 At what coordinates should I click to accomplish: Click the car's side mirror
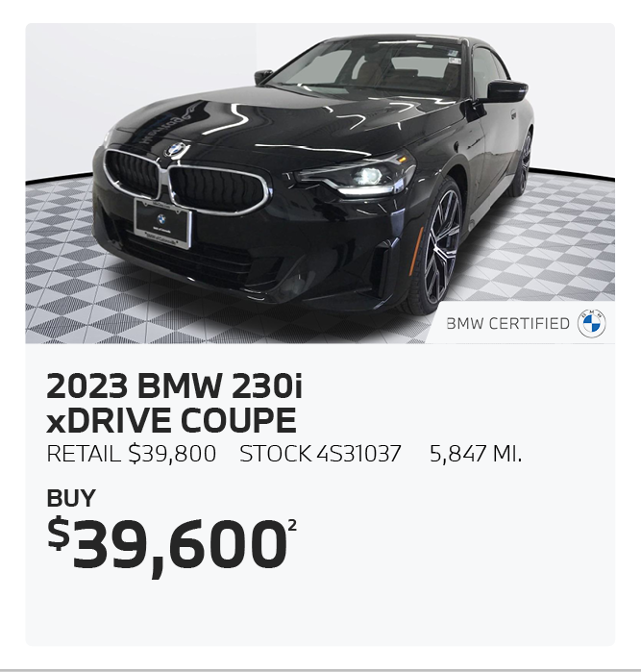tap(505, 91)
